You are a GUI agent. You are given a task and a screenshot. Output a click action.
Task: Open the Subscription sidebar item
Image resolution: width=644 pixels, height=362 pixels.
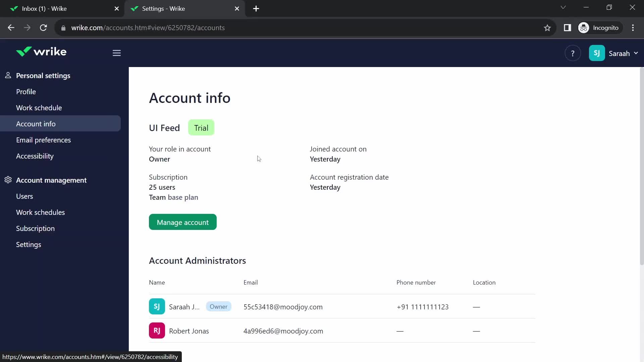tap(35, 229)
